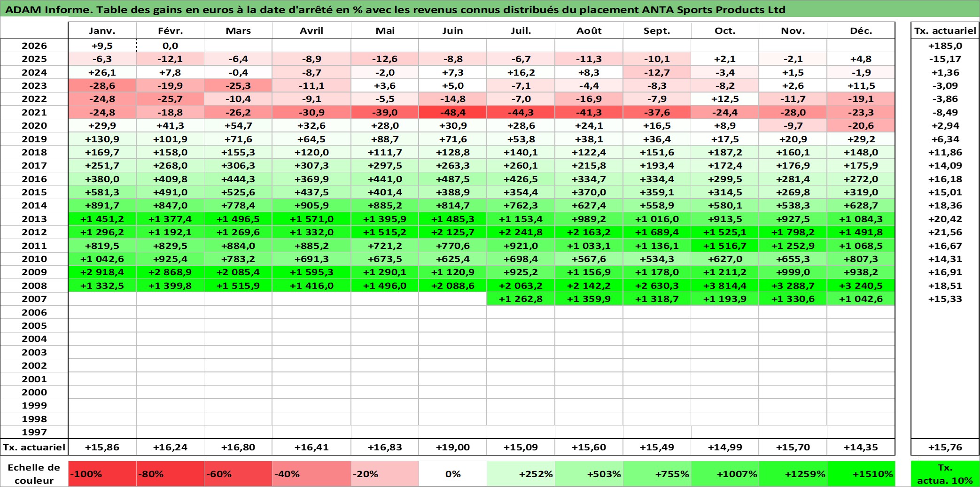This screenshot has height=487, width=980.
Task: Click the +581,3 cell in January 2015
Action: (x=102, y=192)
